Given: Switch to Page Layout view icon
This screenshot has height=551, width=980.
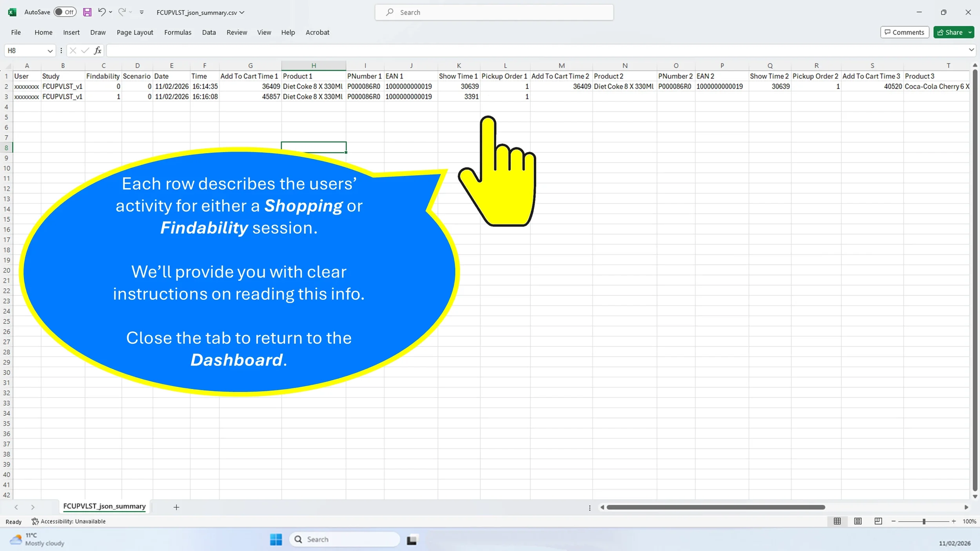Looking at the screenshot, I should click(x=858, y=521).
